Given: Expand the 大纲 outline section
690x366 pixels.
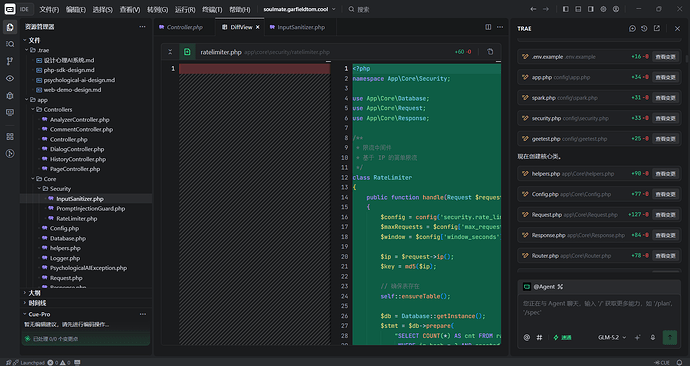Looking at the screenshot, I should point(34,293).
